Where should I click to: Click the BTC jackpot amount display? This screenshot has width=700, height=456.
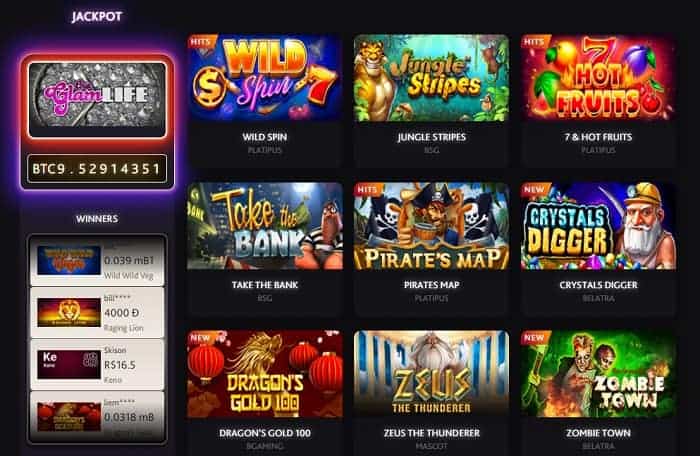coord(97,168)
